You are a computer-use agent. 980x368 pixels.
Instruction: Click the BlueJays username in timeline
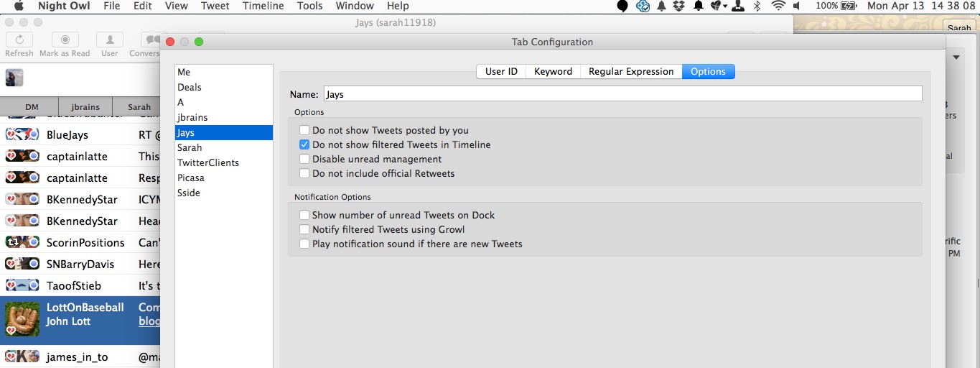point(67,134)
